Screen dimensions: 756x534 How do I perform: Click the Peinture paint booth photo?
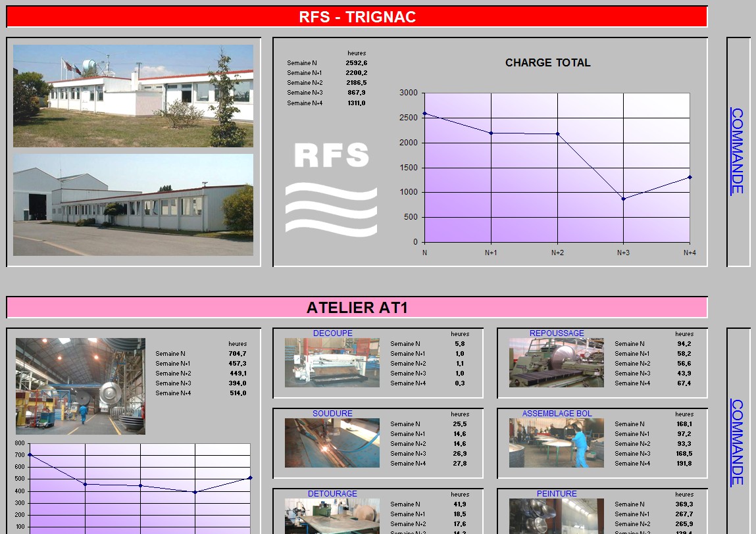point(557,516)
